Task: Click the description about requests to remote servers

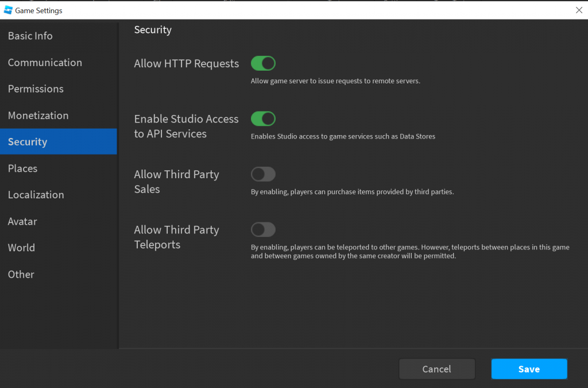Action: pos(335,81)
